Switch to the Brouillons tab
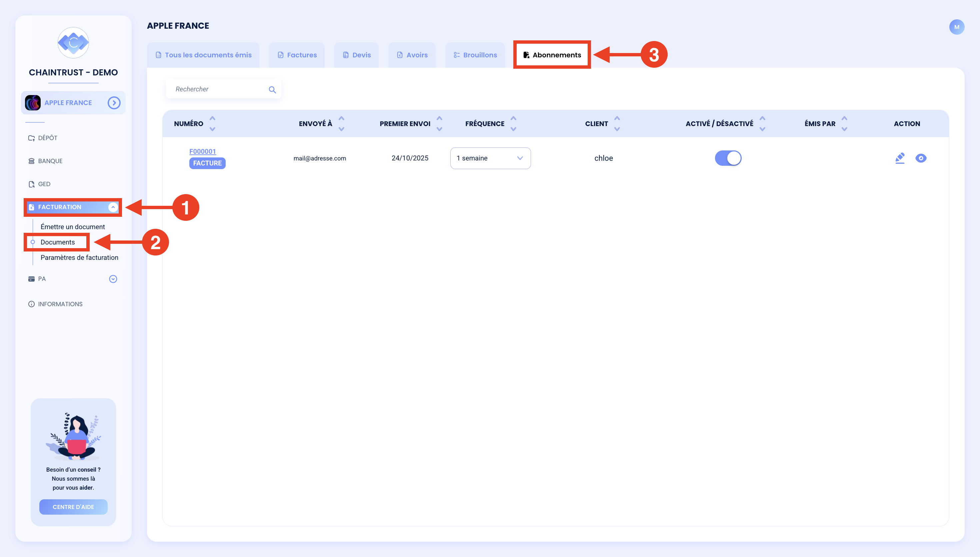This screenshot has width=980, height=557. tap(475, 55)
